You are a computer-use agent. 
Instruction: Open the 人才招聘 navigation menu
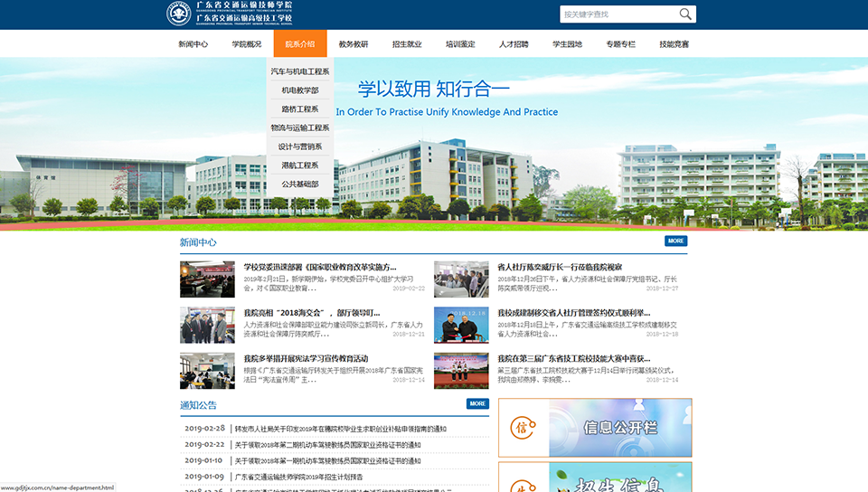pyautogui.click(x=514, y=44)
